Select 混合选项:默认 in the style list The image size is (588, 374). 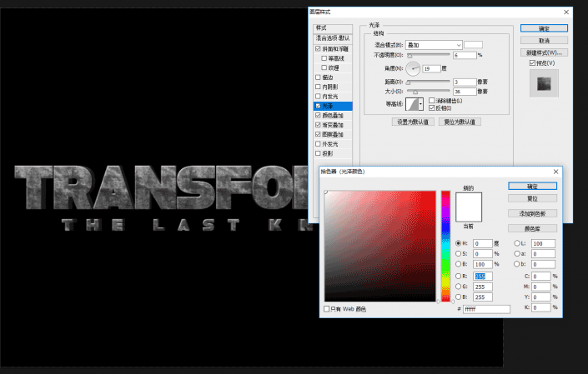pos(333,38)
